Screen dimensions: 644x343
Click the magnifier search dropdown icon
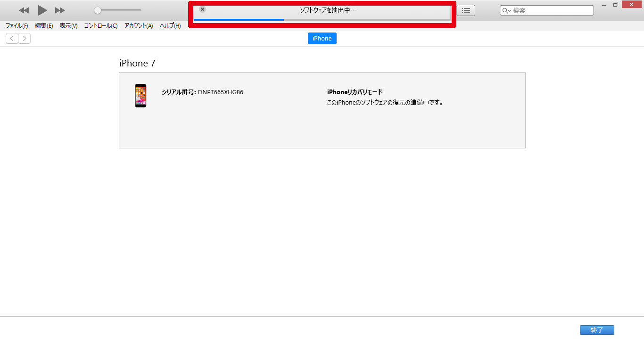tap(506, 10)
